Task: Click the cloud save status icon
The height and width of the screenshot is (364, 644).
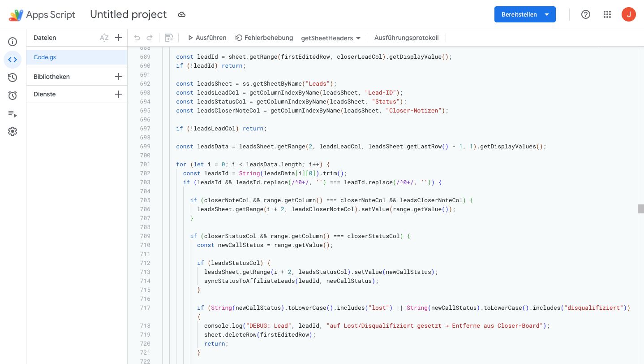Action: 182,15
